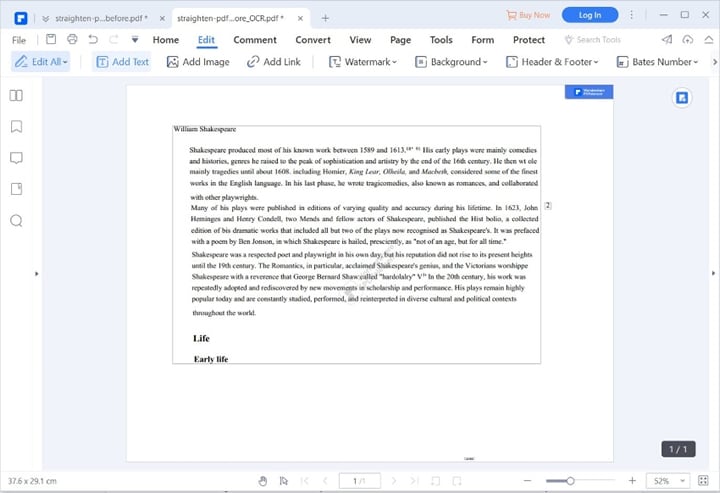This screenshot has width=720, height=493.
Task: Open the File menu
Action: tap(19, 40)
